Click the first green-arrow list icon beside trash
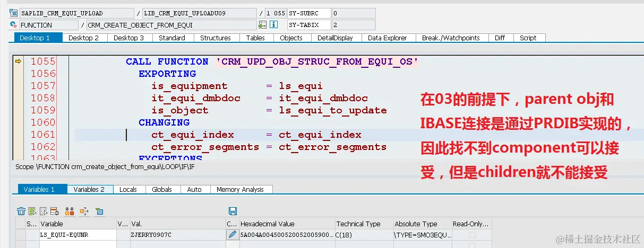Screen dimensions: 644x248 click(x=32, y=211)
